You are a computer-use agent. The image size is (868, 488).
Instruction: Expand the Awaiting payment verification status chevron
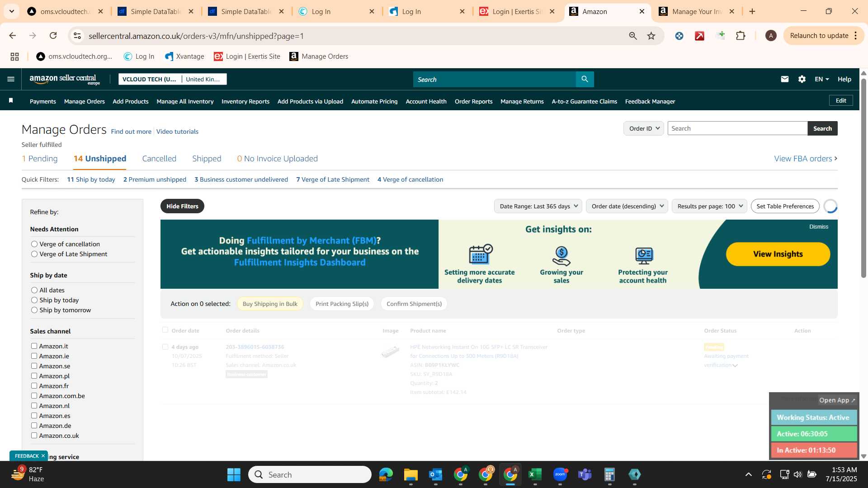click(x=735, y=366)
